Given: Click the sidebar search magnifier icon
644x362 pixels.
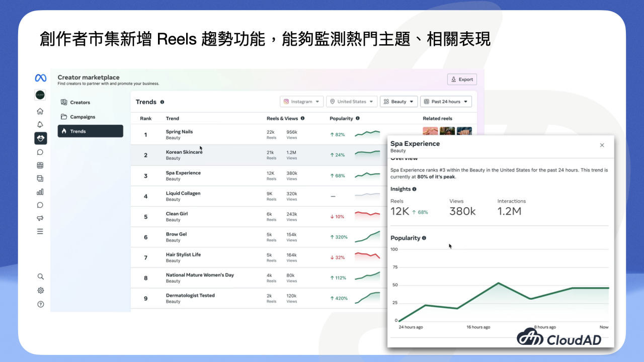Looking at the screenshot, I should pos(41,277).
